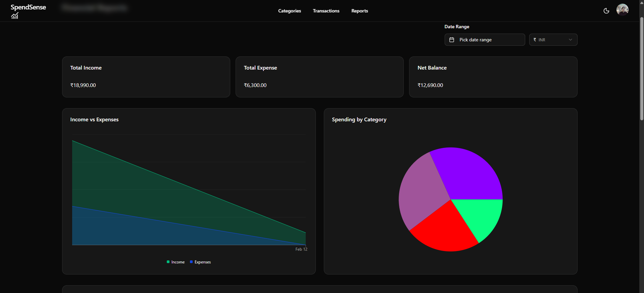This screenshot has height=293, width=644.
Task: Expand the INR currency dropdown chevron
Action: [570, 40]
